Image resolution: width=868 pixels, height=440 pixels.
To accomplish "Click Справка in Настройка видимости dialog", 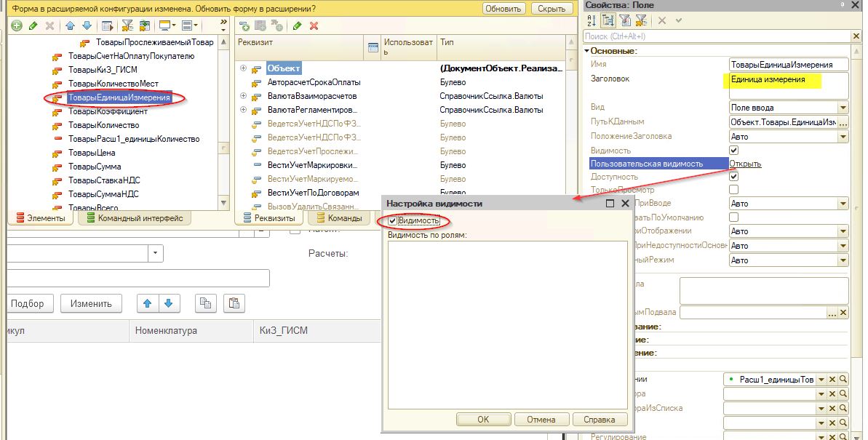I will [x=600, y=420].
